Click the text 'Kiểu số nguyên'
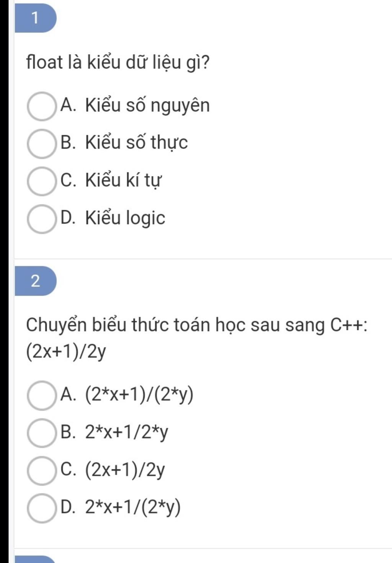The image size is (392, 563). click(147, 105)
